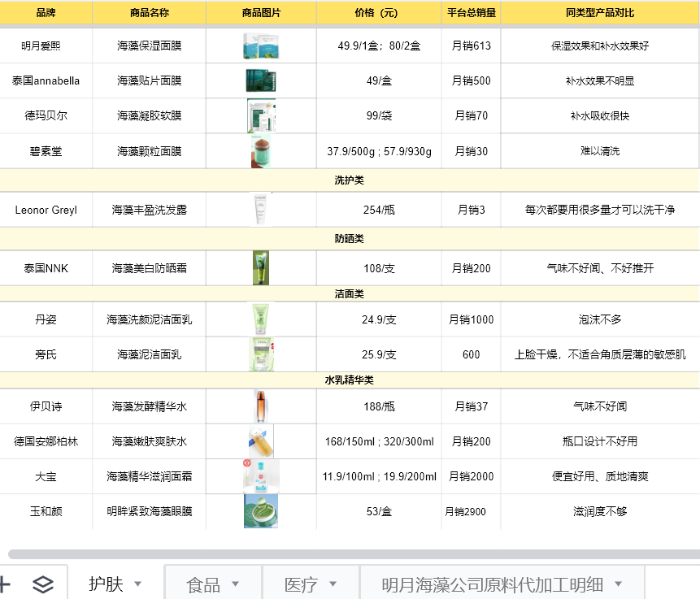
Task: Select the 大宝 cream product image
Action: [261, 476]
